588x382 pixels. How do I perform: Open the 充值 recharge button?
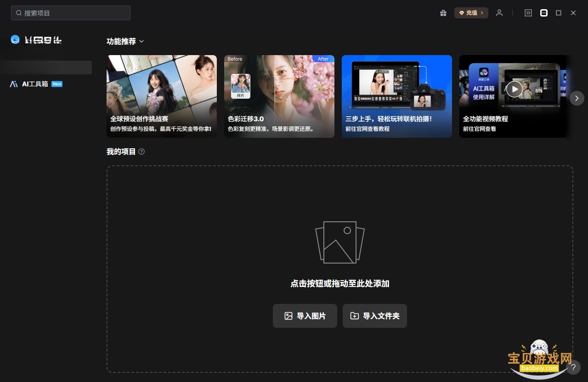(471, 13)
